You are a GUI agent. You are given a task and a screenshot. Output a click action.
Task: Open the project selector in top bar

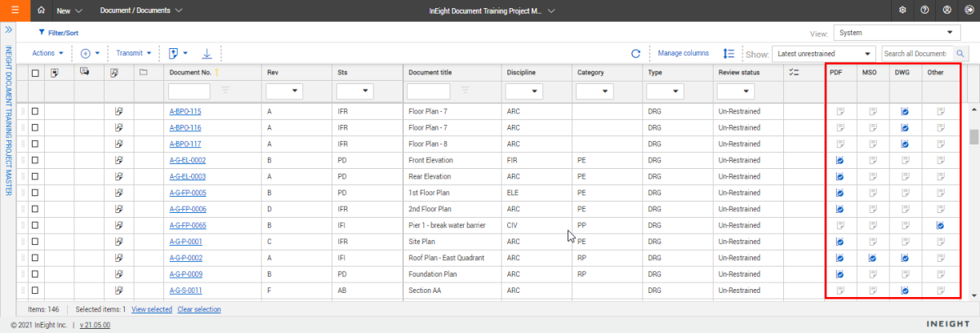pyautogui.click(x=492, y=11)
